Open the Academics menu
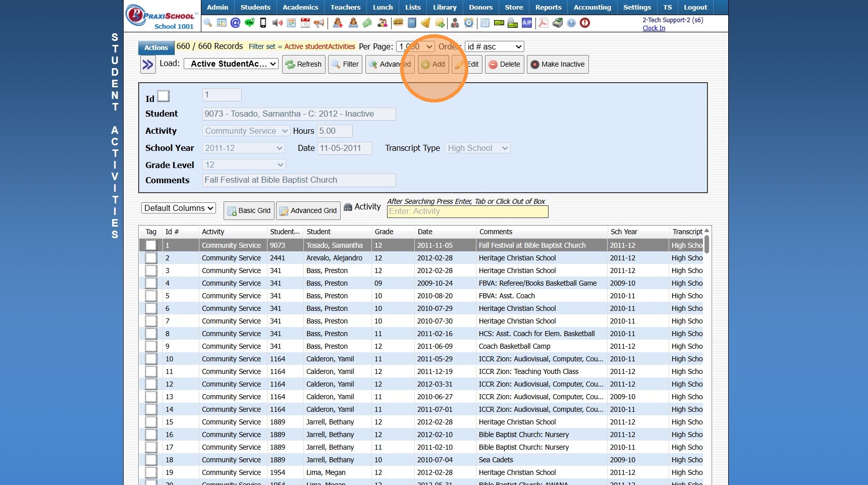Viewport: 868px width, 485px height. click(300, 7)
